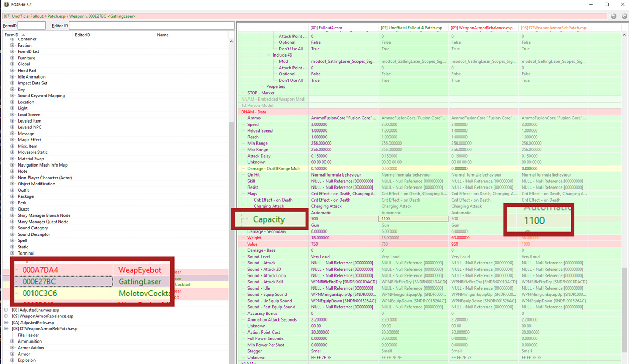Click the Sound Level row label
The width and height of the screenshot is (629, 364).
pyautogui.click(x=259, y=257)
